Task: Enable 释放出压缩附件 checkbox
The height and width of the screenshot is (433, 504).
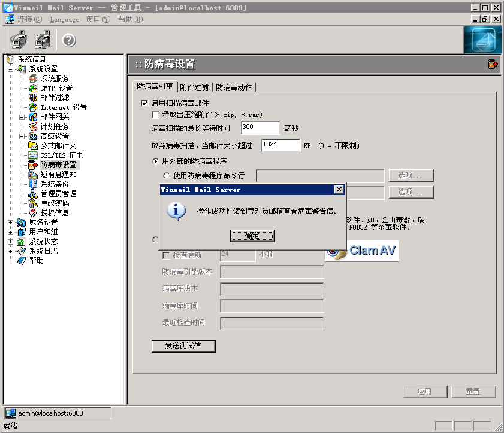Action: click(156, 115)
